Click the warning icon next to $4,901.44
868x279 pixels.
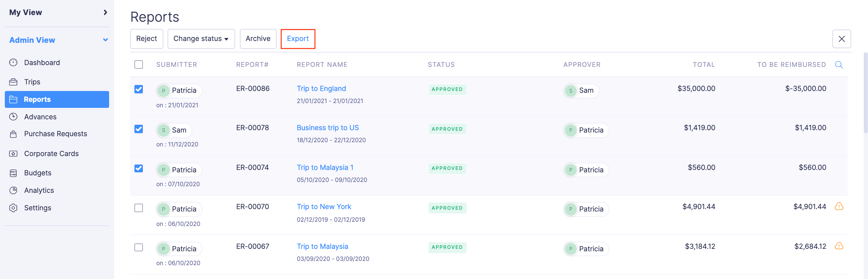pyautogui.click(x=839, y=207)
